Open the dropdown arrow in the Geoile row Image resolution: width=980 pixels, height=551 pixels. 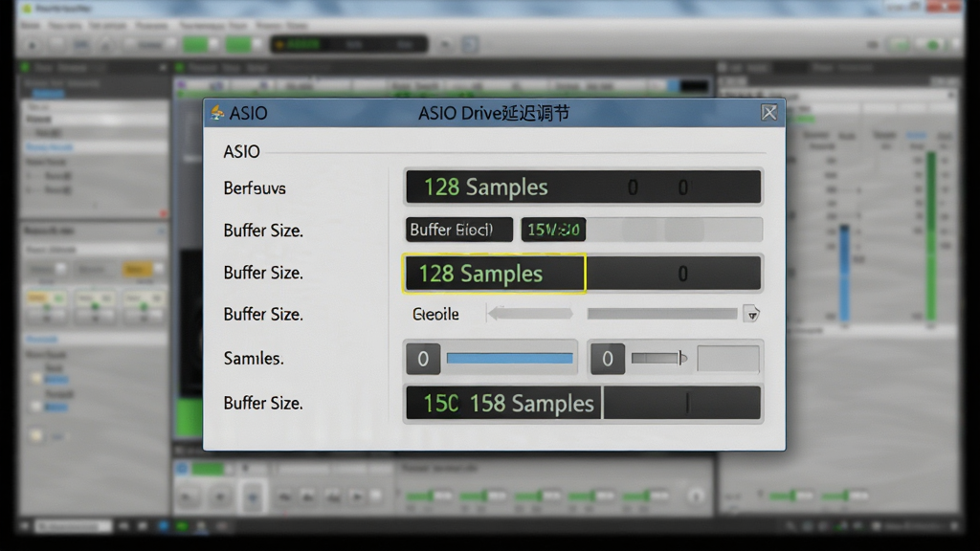click(x=751, y=314)
